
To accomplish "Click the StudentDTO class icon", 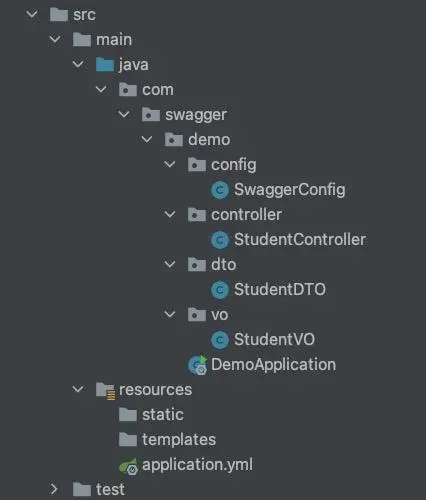I will pos(220,290).
